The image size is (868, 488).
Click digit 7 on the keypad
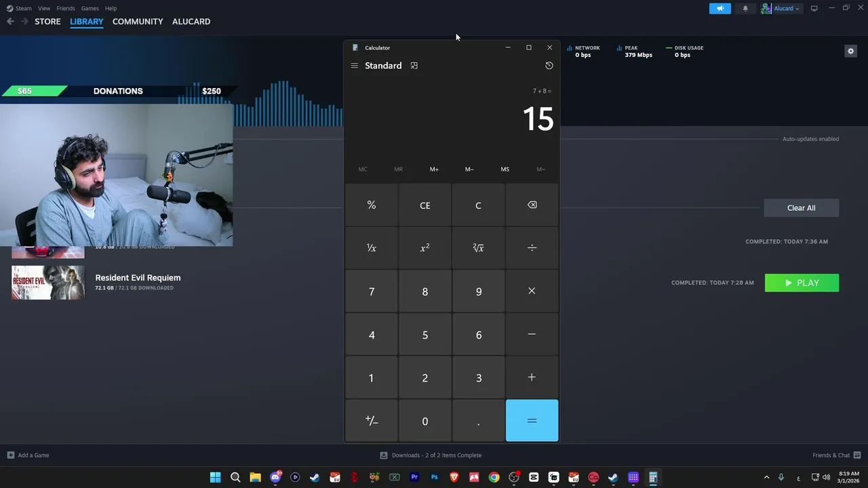372,291
